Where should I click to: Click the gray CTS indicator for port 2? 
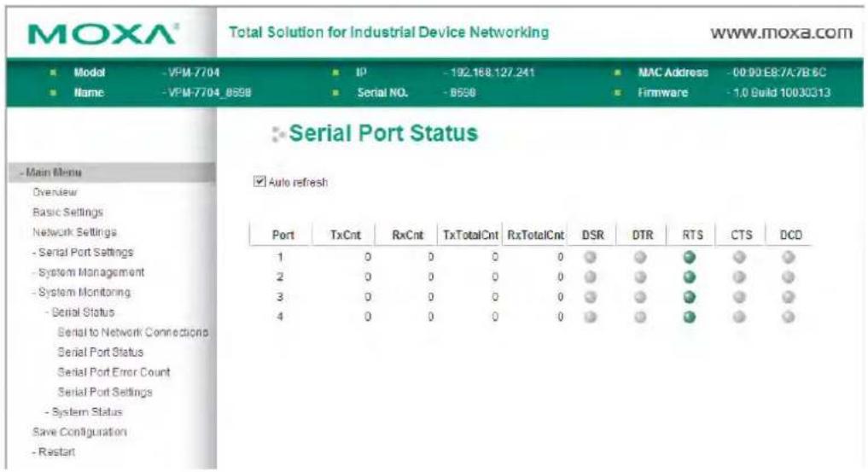coord(739,277)
